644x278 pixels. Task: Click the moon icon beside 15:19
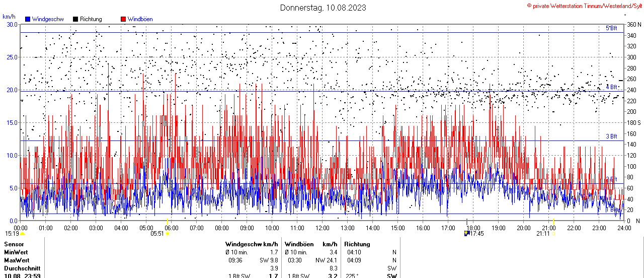(22, 234)
